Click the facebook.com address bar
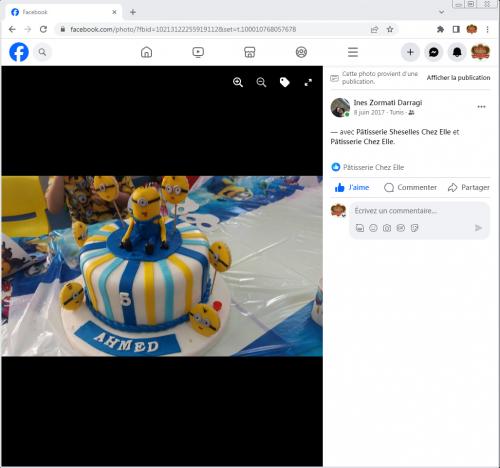This screenshot has width=500, height=468. [213, 29]
